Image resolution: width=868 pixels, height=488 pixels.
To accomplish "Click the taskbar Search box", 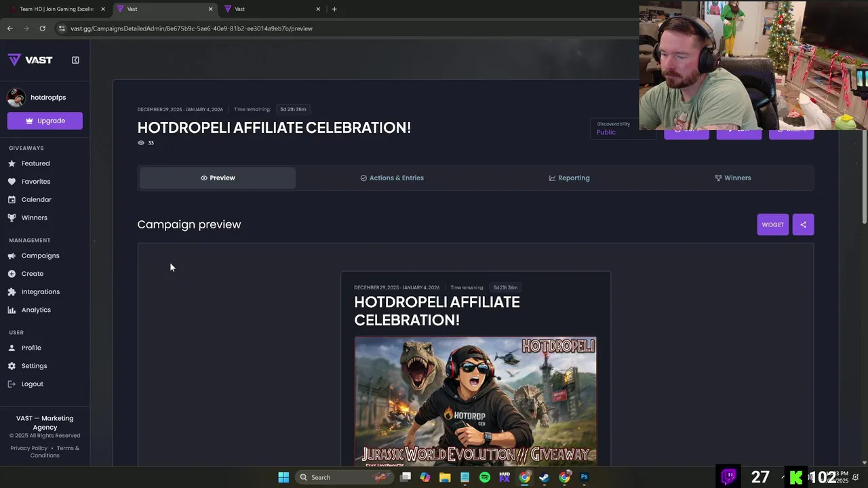I will 345,477.
